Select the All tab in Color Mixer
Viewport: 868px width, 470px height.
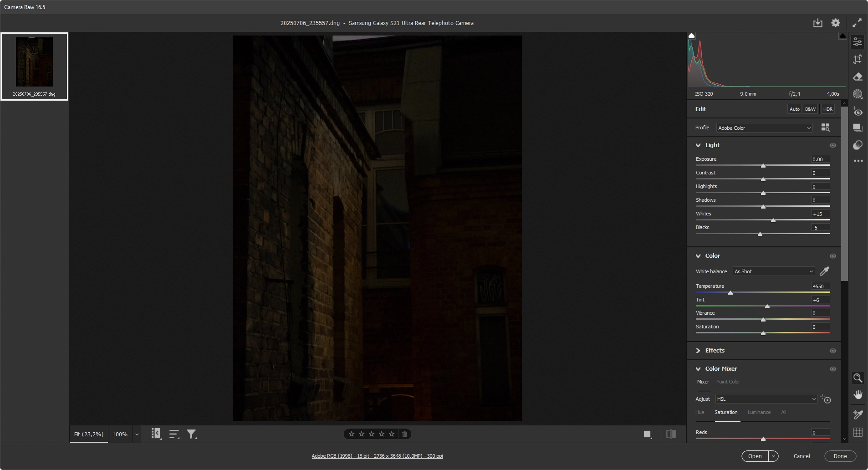(x=783, y=412)
